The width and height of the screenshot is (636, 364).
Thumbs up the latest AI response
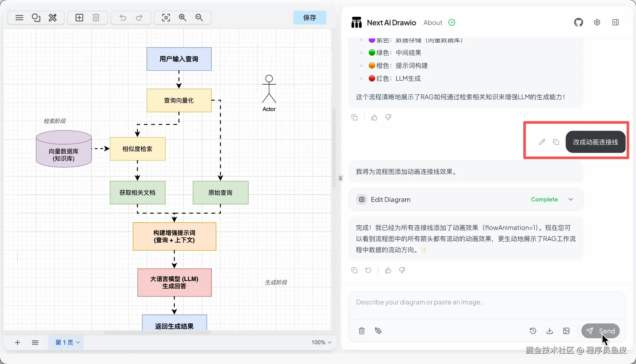click(388, 270)
